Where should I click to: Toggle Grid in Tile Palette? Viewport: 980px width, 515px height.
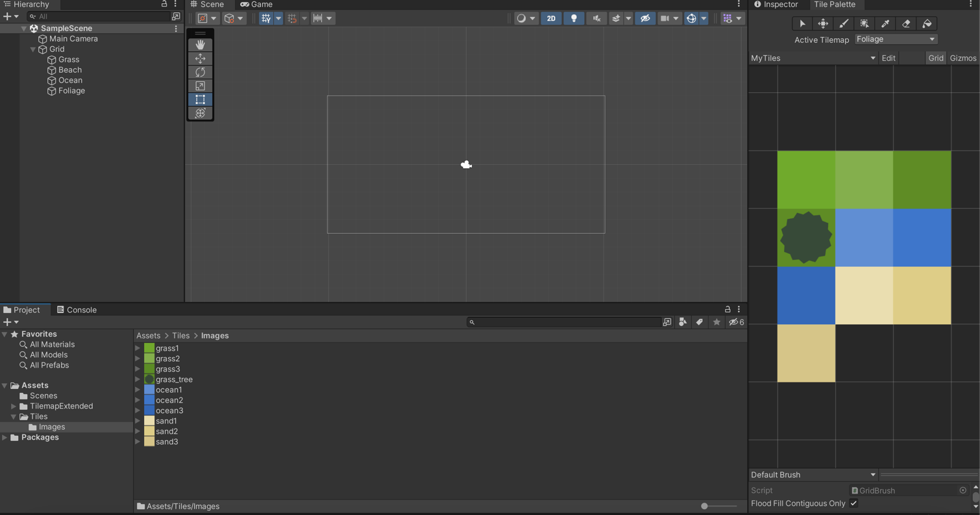935,58
